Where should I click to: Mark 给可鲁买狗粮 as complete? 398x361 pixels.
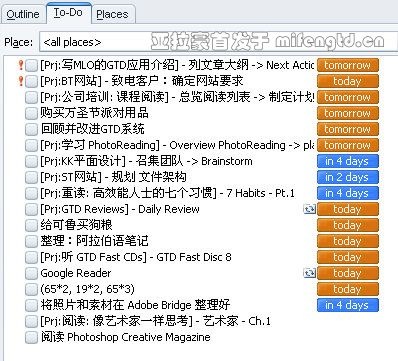31,225
